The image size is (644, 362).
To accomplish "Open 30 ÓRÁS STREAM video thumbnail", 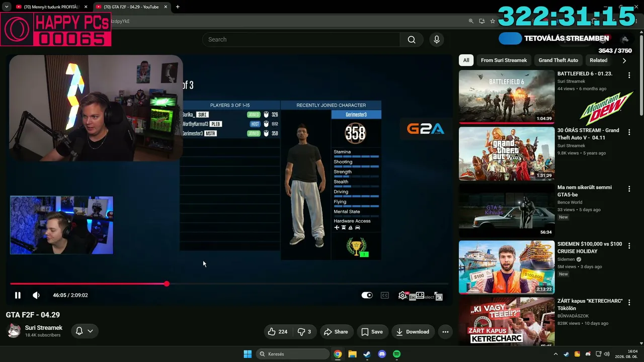I will click(507, 153).
